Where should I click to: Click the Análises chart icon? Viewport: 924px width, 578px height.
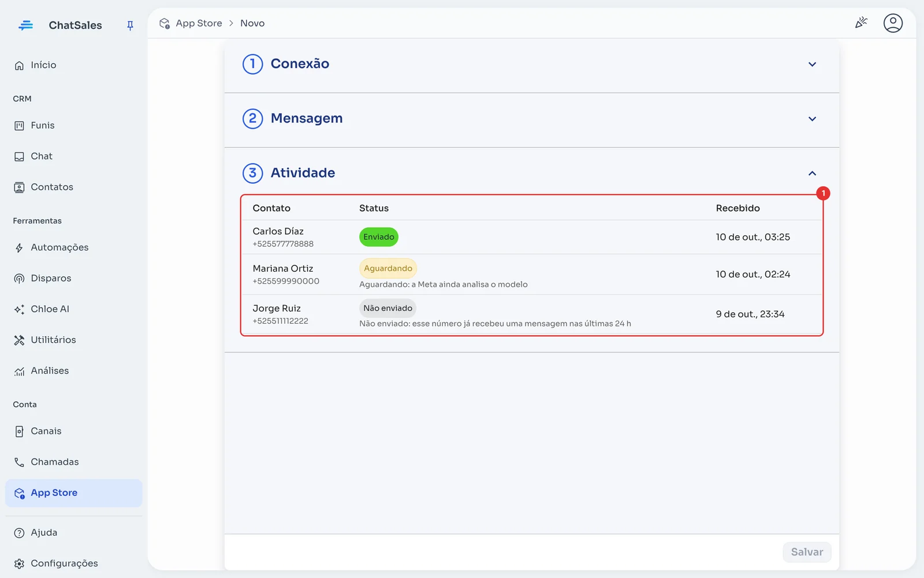(x=19, y=371)
